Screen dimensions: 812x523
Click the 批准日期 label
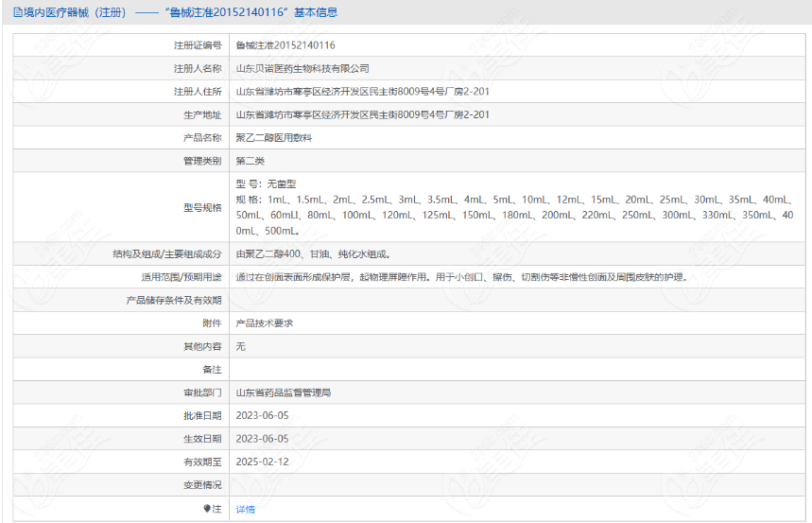tap(202, 416)
